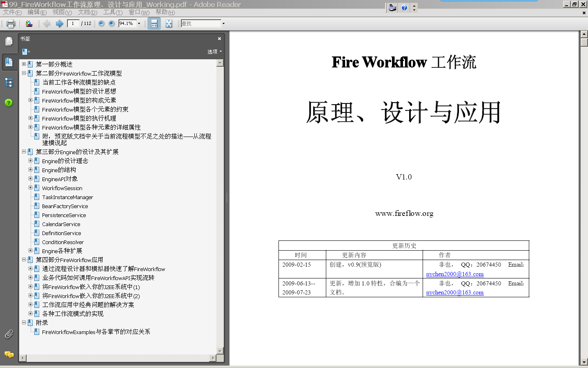Click the email link in the 2009-06-13 row
588x368 pixels.
[x=455, y=292]
